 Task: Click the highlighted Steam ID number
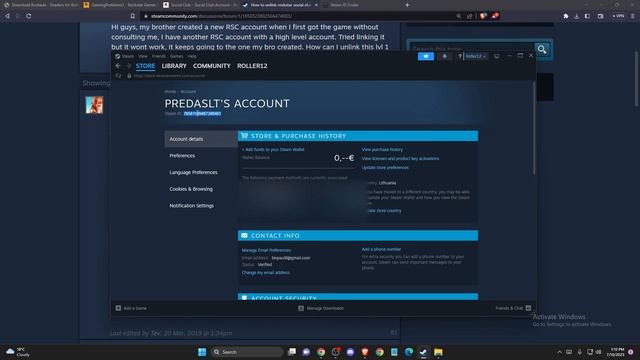tap(202, 113)
